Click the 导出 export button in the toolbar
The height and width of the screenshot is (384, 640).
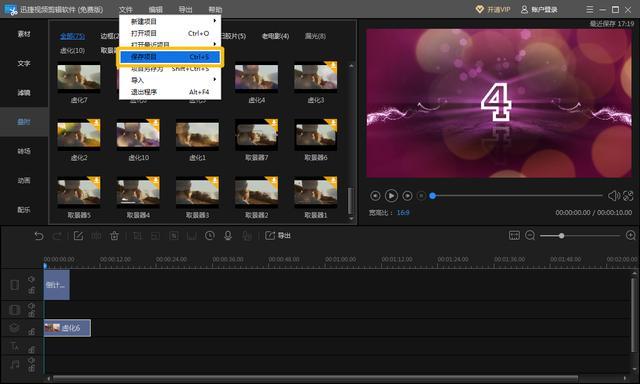[278, 235]
